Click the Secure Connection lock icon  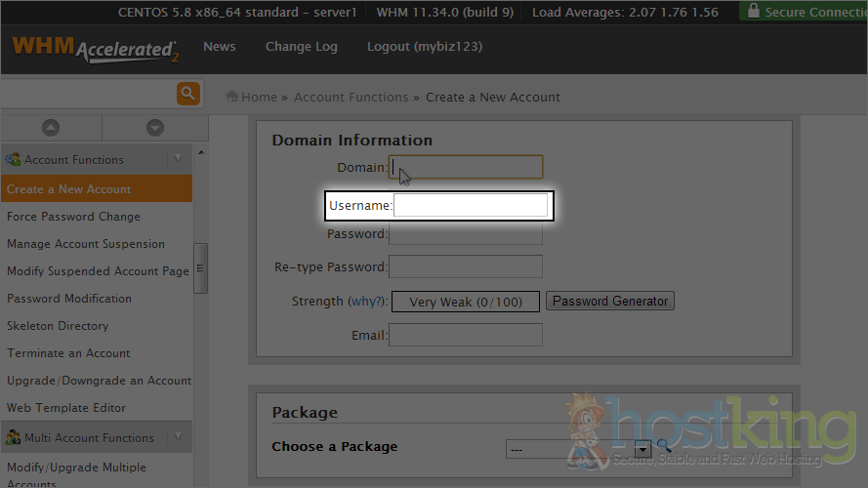click(752, 12)
